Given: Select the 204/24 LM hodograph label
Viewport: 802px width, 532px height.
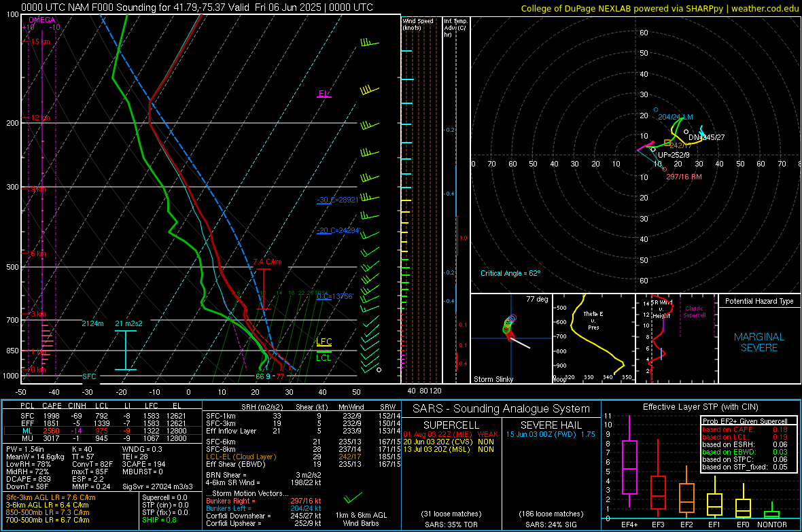Looking at the screenshot, I should pos(675,117).
